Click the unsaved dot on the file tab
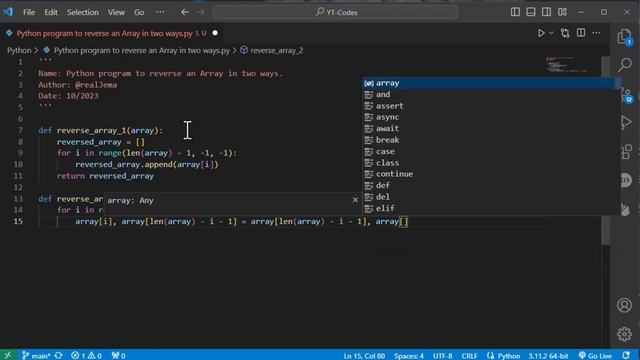Screen dimensions: 640x360 tap(215, 33)
